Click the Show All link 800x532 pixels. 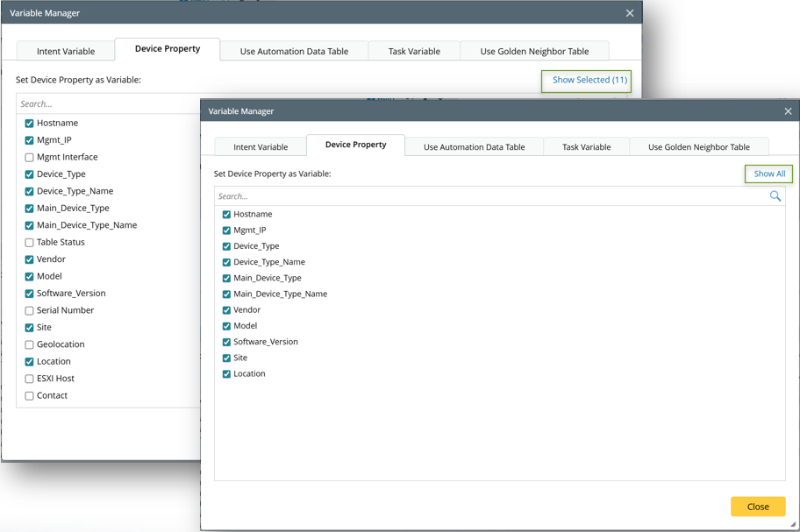(769, 174)
